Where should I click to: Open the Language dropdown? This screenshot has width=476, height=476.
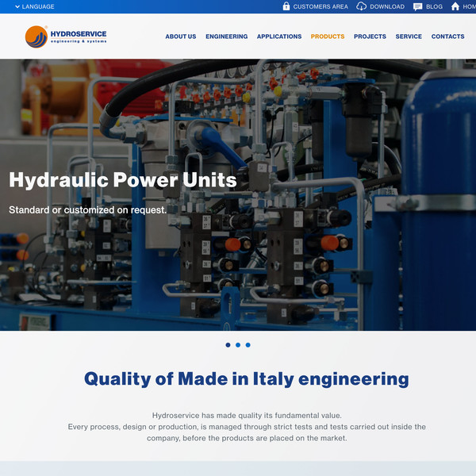click(x=35, y=6)
